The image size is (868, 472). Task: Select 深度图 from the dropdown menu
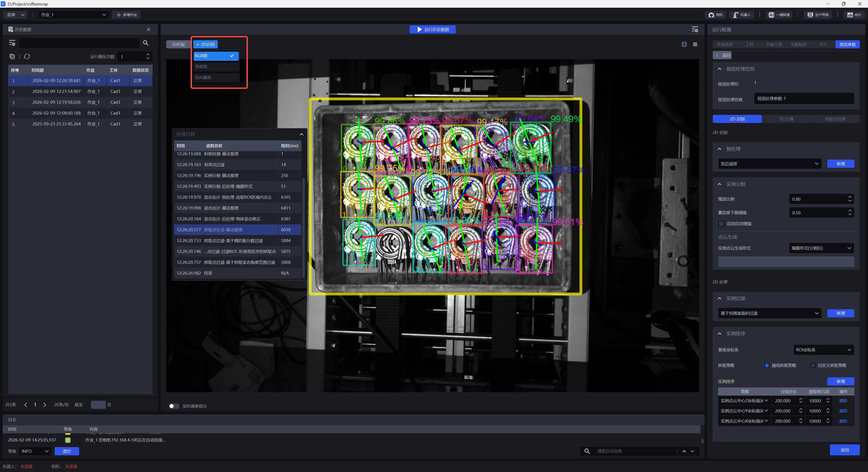coord(216,67)
